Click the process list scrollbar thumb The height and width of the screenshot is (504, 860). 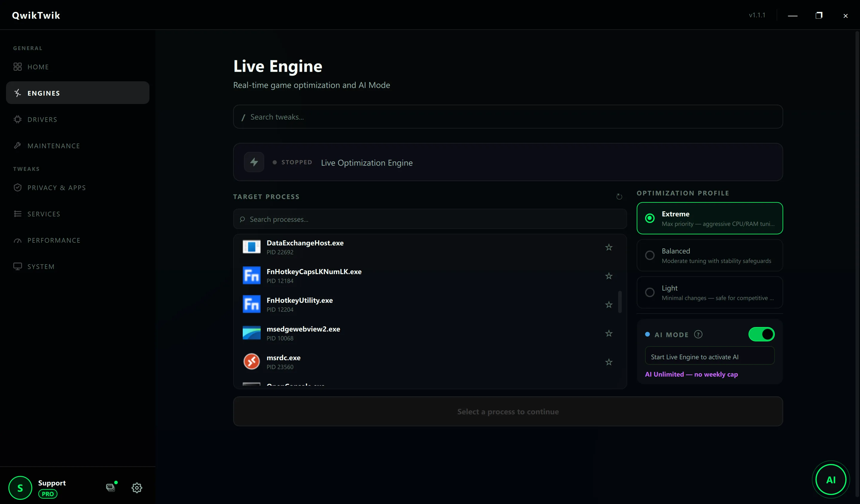(x=620, y=302)
